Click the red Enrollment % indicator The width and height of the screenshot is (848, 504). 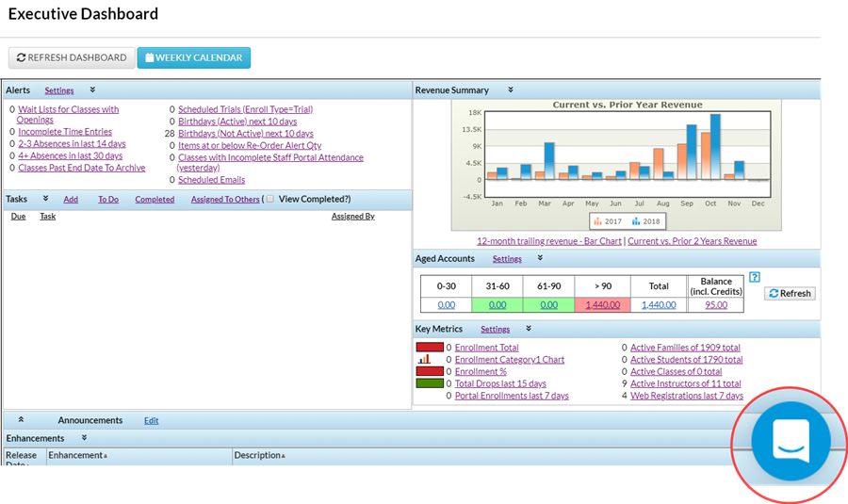point(430,371)
